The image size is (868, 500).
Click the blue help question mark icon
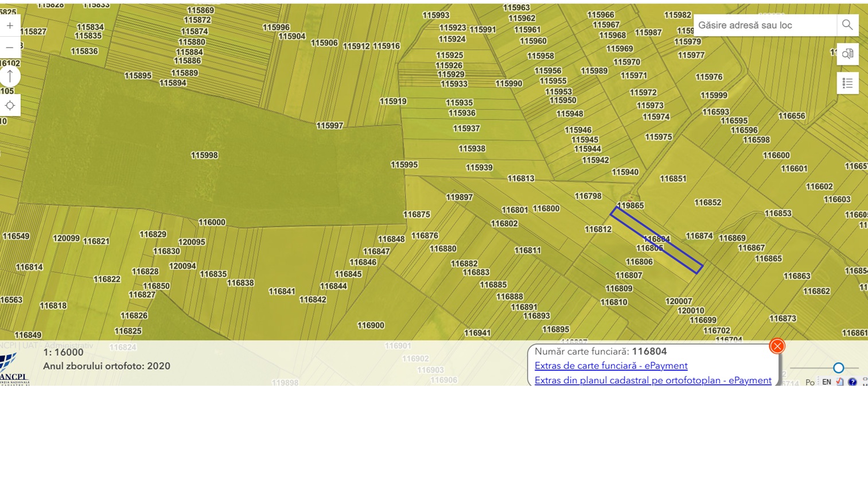(853, 382)
